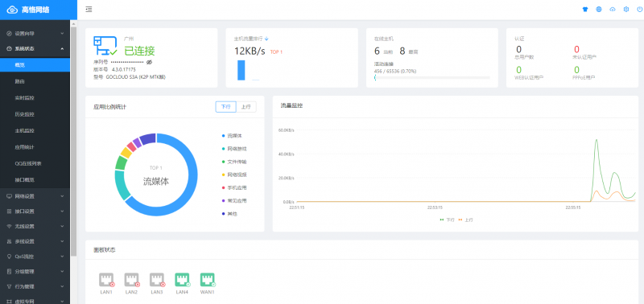Click the LAN2 port icon

pyautogui.click(x=132, y=280)
